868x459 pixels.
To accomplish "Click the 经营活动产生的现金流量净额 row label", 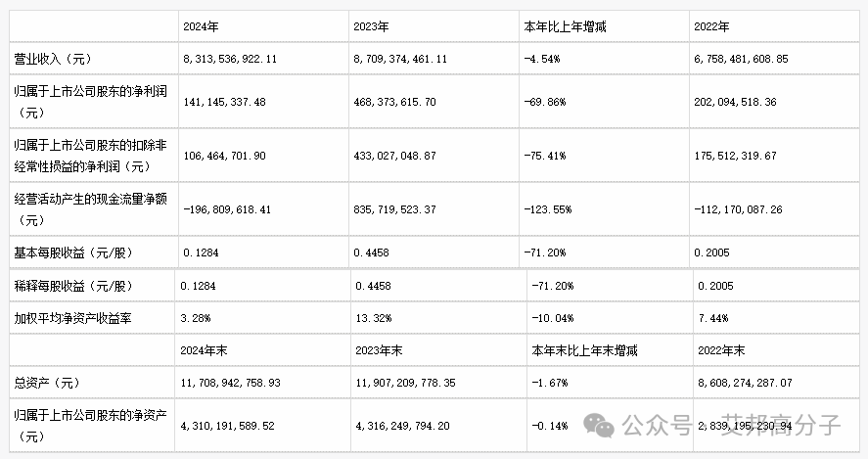I will pyautogui.click(x=90, y=209).
